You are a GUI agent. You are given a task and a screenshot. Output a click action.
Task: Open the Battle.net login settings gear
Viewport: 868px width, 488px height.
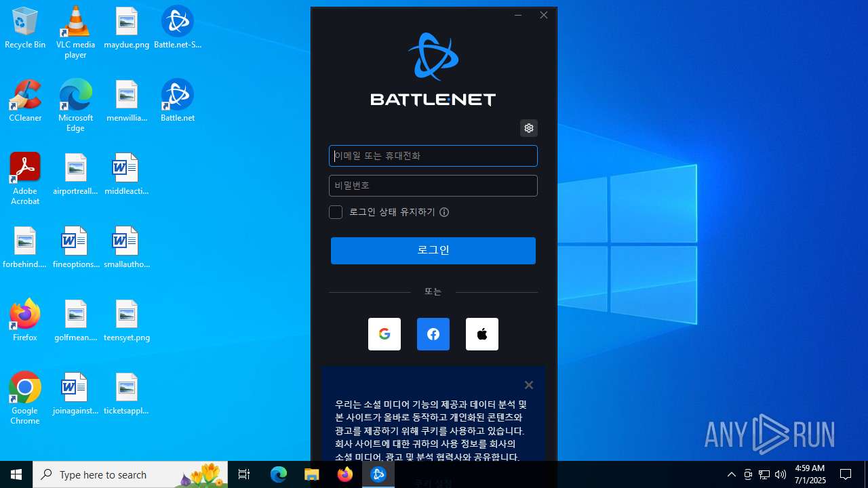point(529,128)
